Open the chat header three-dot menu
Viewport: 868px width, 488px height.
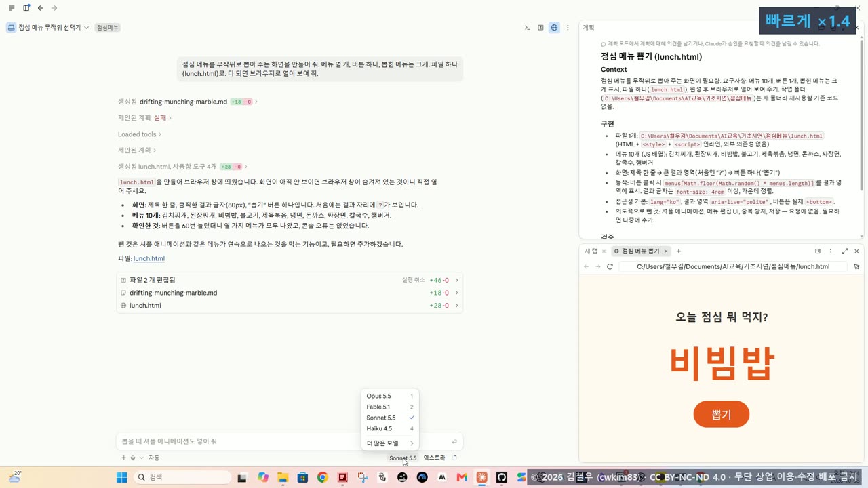tap(568, 28)
